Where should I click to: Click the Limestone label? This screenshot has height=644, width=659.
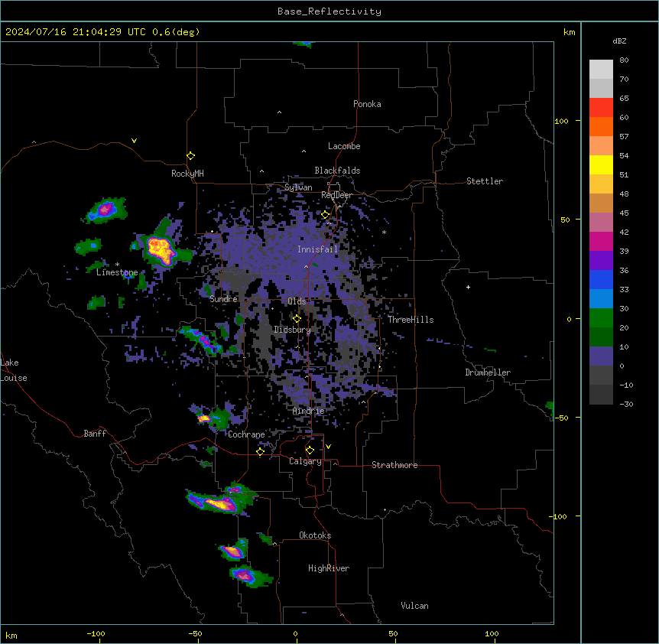pyautogui.click(x=117, y=272)
